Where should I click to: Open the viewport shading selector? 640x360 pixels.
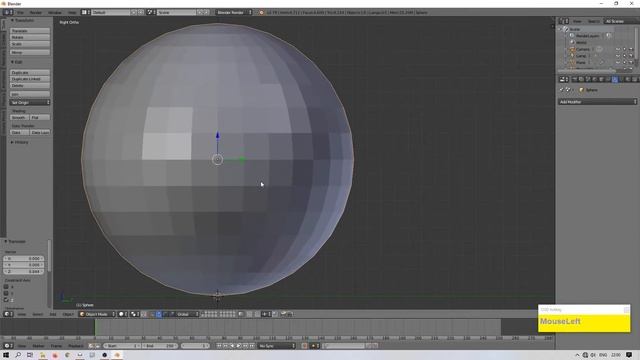click(x=123, y=314)
